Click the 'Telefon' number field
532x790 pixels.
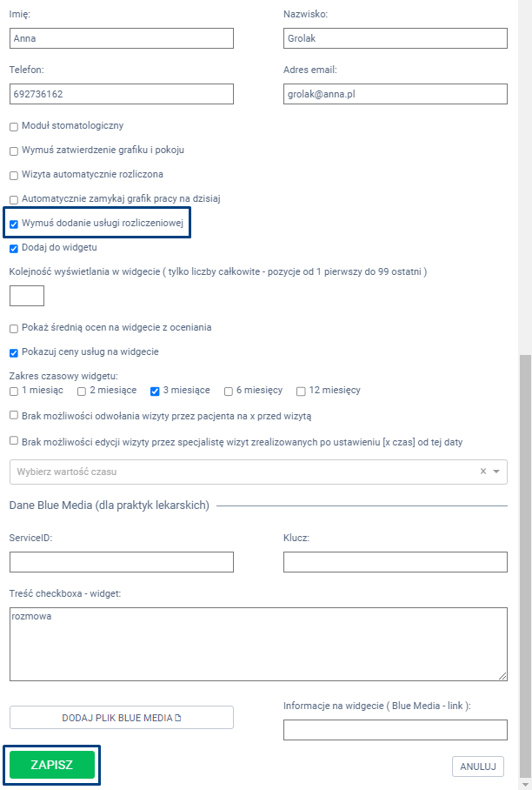(122, 93)
